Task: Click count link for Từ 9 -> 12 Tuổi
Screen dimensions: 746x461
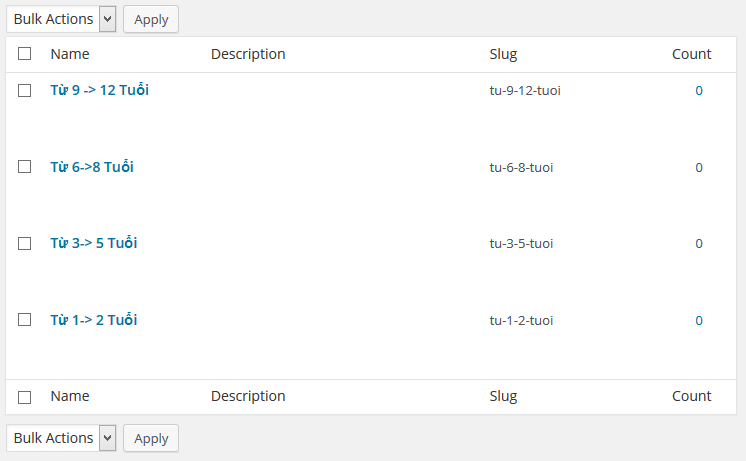Action: [x=699, y=91]
